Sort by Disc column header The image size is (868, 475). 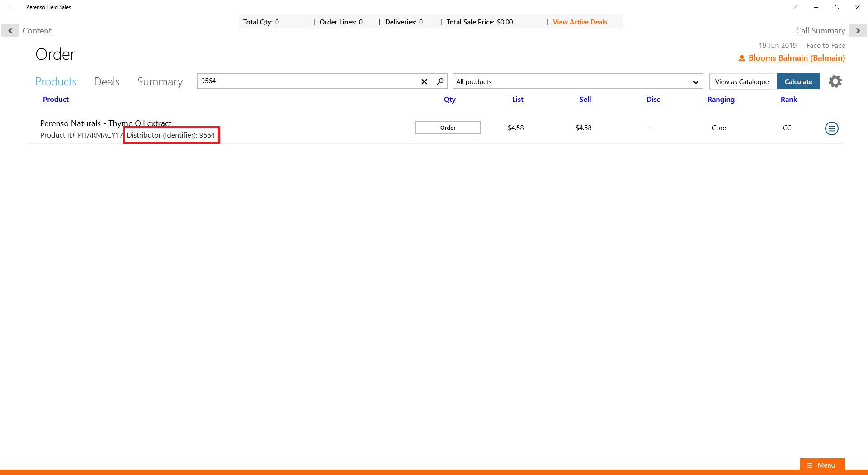(x=653, y=100)
